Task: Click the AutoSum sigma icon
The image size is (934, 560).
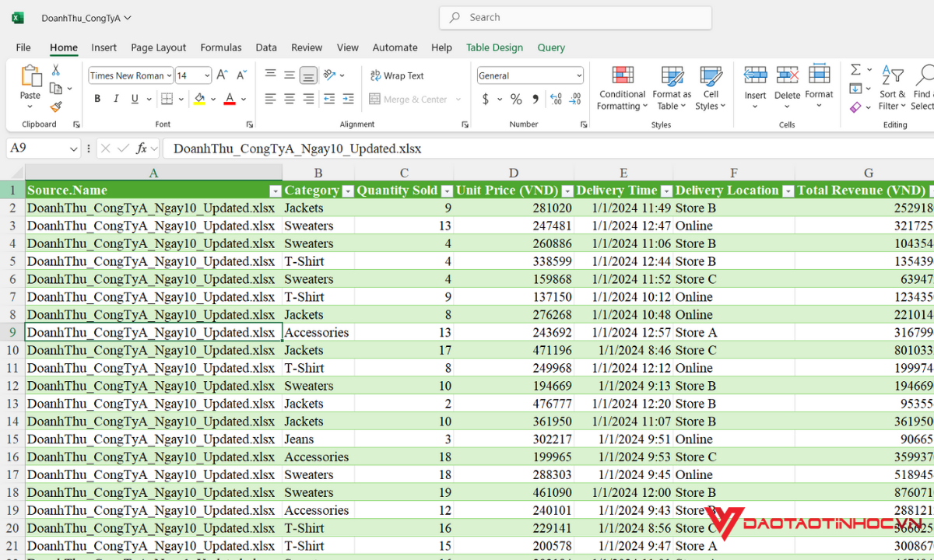Action: (x=856, y=69)
